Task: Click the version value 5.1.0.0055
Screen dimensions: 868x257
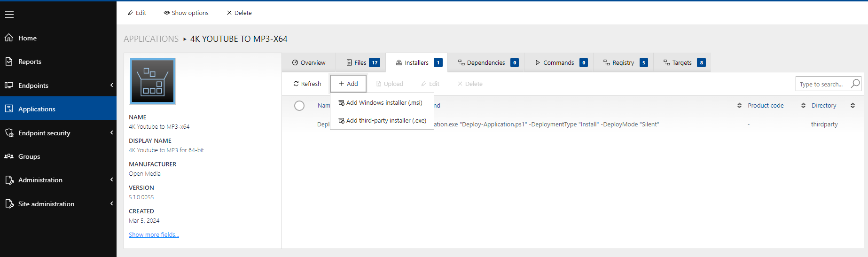Action: click(141, 197)
